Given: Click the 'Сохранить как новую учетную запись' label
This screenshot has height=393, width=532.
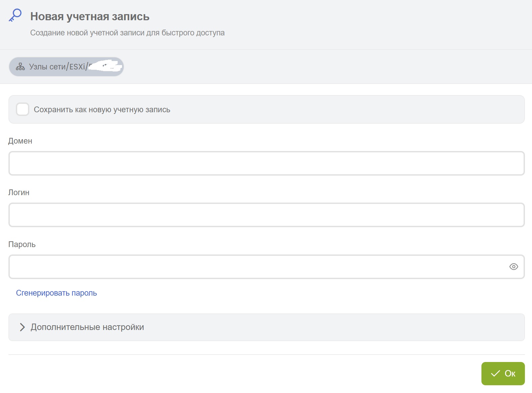Looking at the screenshot, I should pyautogui.click(x=102, y=110).
